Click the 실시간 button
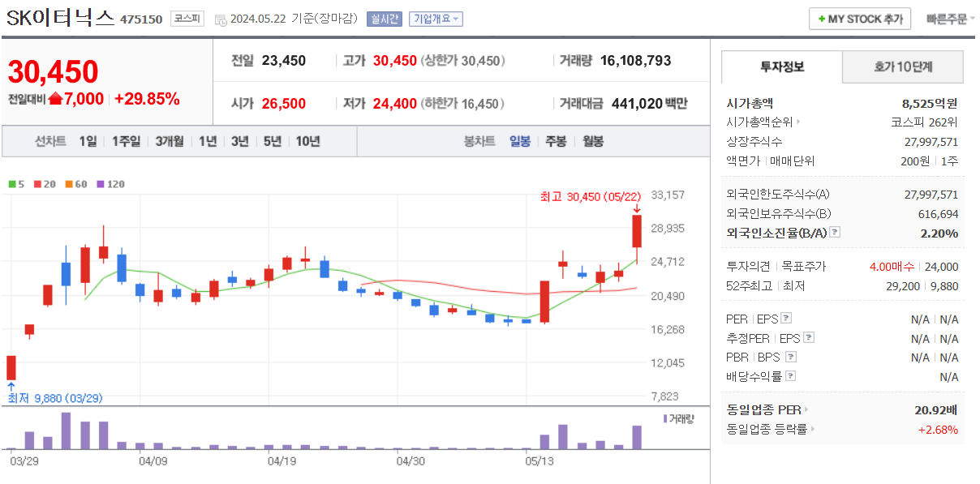 pos(384,19)
